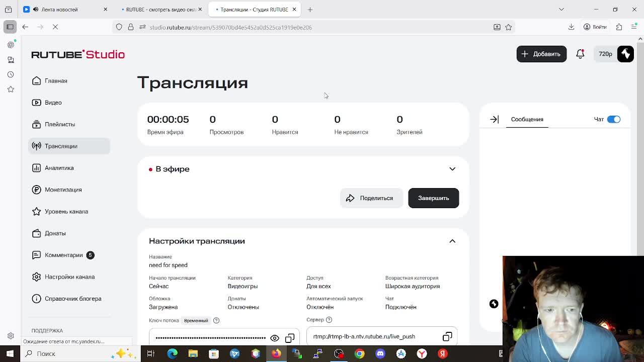The image size is (644, 362).
Task: Open notifications bell
Action: pos(580,54)
